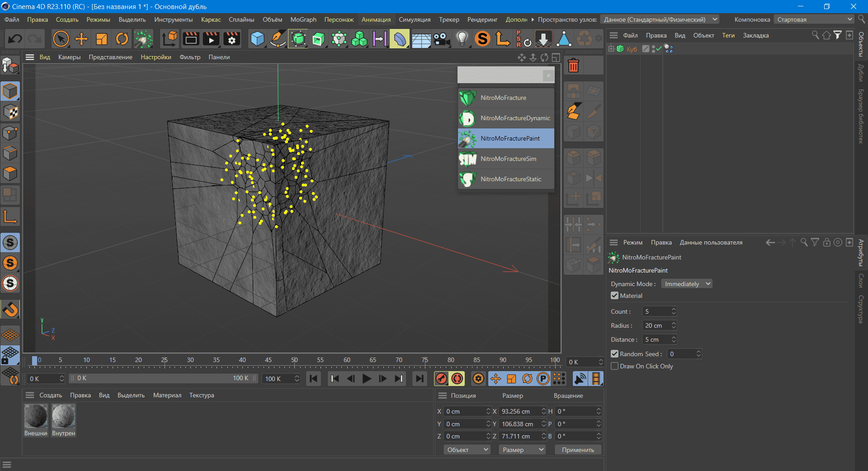Screen dimensions: 868x471
Task: Select NitroMoFracture in the popup list
Action: pos(506,98)
